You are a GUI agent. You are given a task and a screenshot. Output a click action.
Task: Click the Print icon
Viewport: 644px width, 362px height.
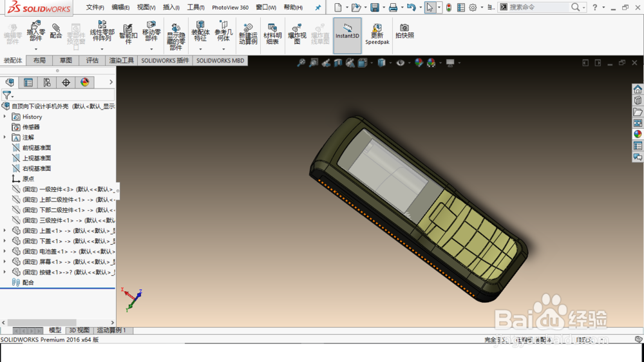tap(393, 7)
